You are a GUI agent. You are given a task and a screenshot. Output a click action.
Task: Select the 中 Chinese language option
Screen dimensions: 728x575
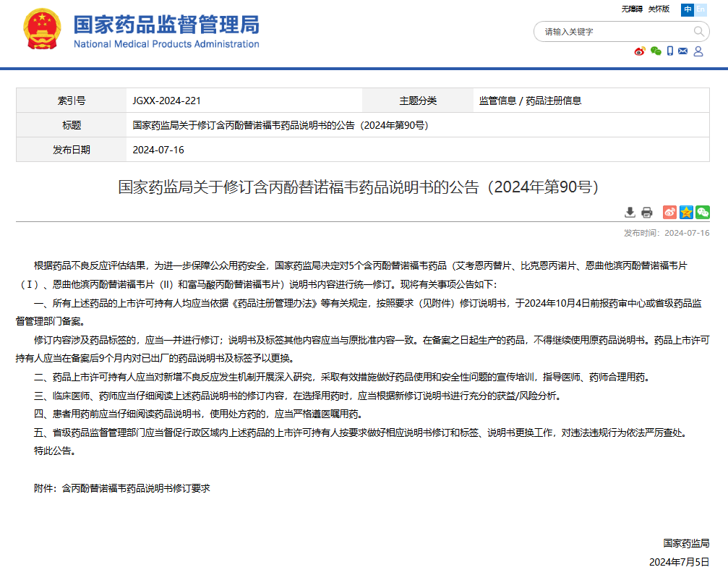pyautogui.click(x=688, y=9)
